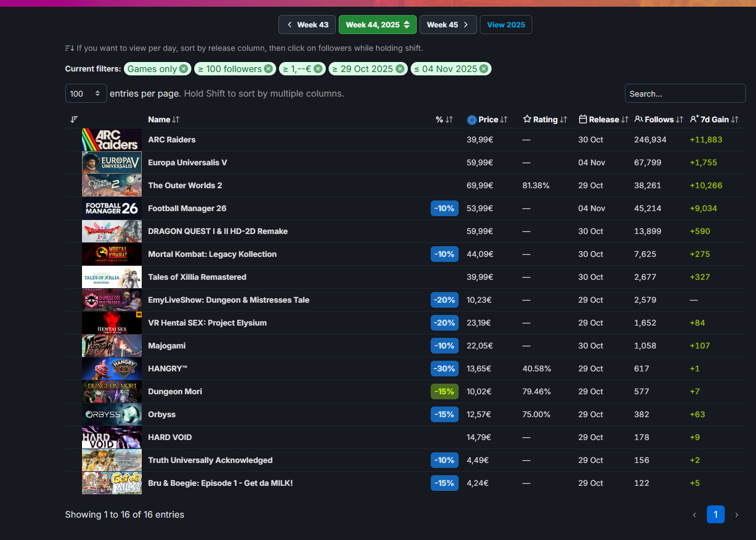Open HANGRY game thumbnail

coord(112,369)
